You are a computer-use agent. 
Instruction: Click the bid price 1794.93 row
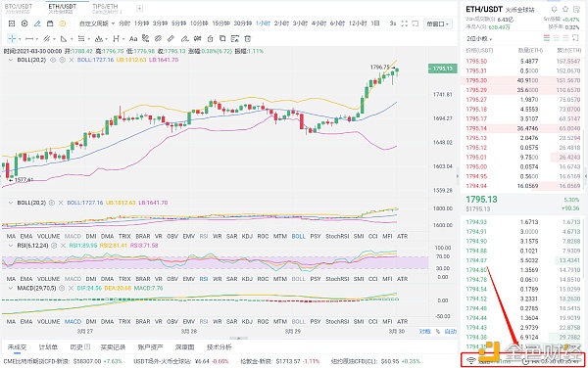[522, 222]
